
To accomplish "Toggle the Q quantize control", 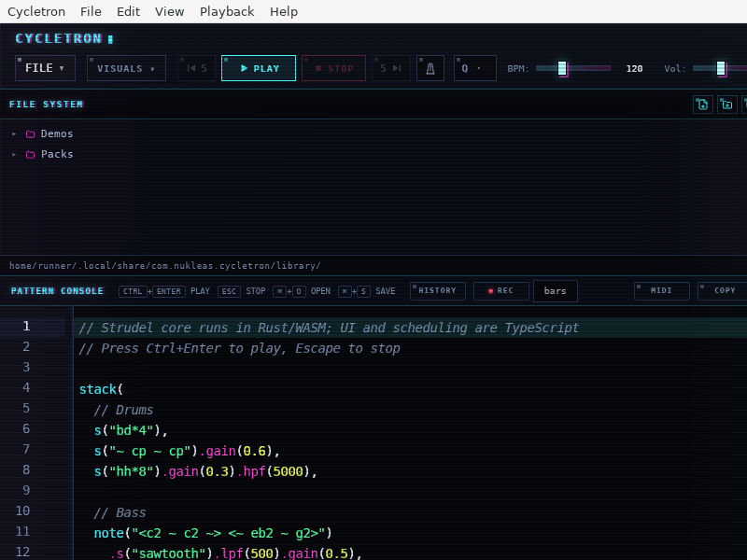I will [x=474, y=68].
